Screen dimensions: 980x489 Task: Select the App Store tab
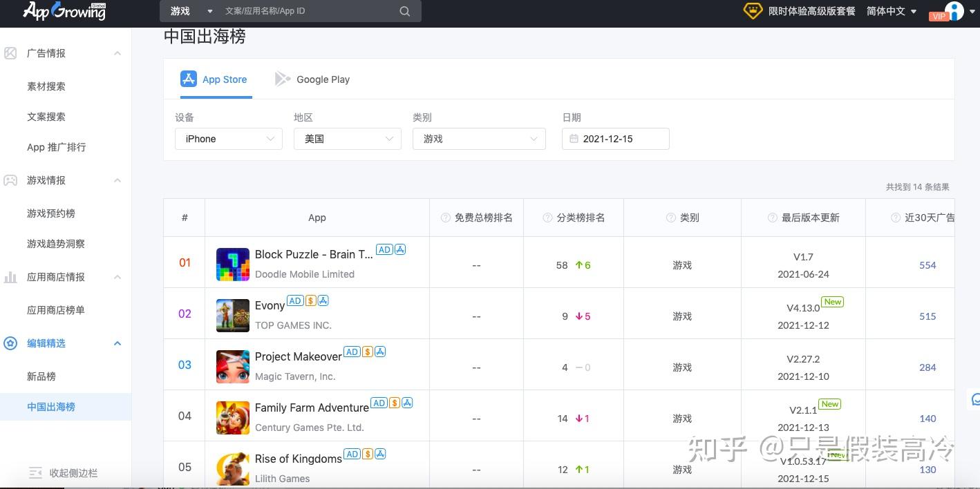(x=214, y=79)
